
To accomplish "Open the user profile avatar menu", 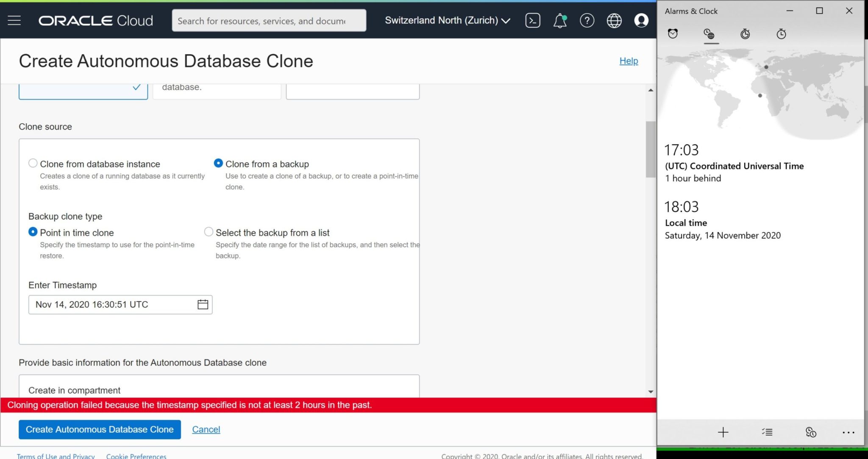I will pos(641,20).
